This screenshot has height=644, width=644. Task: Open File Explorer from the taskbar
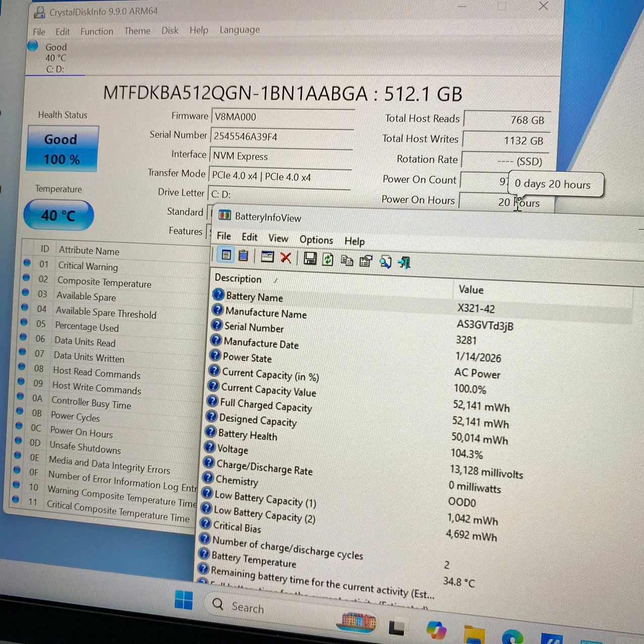click(x=474, y=635)
